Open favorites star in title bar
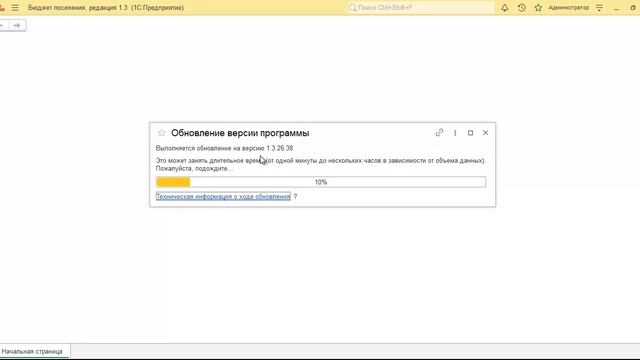The height and width of the screenshot is (360, 640). click(x=538, y=8)
